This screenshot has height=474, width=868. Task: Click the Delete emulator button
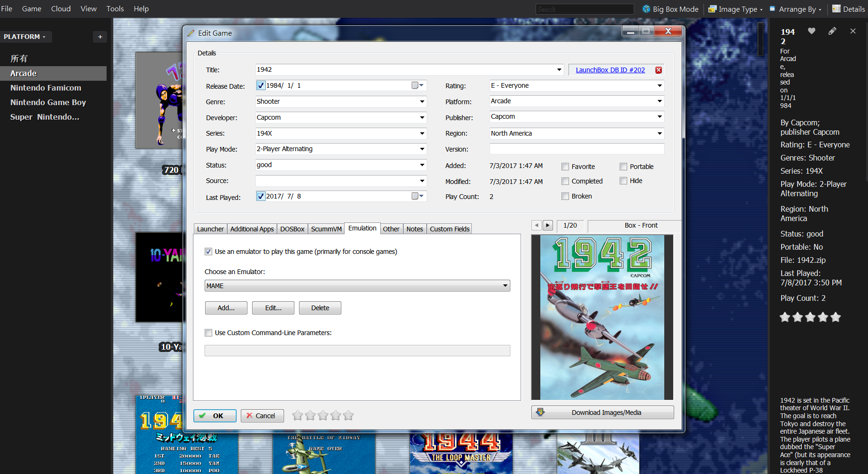pyautogui.click(x=320, y=308)
